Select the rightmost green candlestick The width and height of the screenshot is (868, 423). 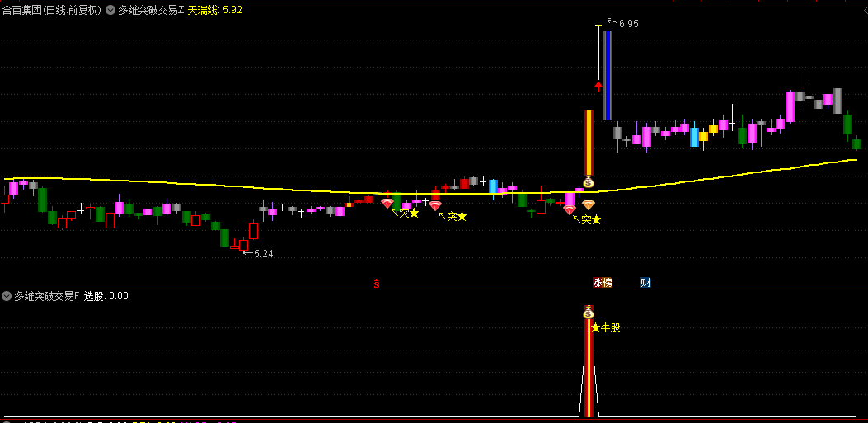click(857, 144)
